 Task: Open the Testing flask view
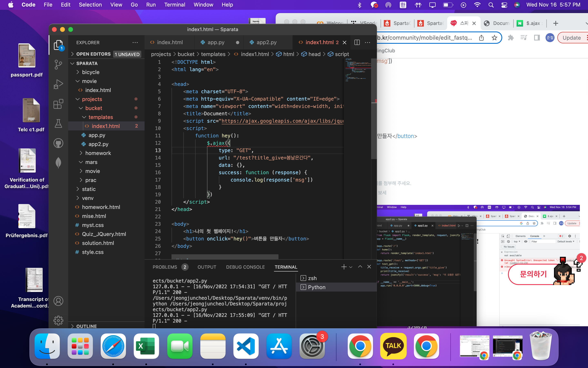[x=58, y=124]
